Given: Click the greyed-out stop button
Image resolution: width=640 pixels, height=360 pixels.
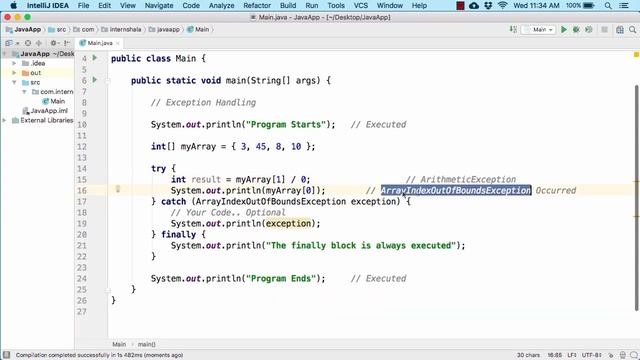Looking at the screenshot, I should (604, 29).
